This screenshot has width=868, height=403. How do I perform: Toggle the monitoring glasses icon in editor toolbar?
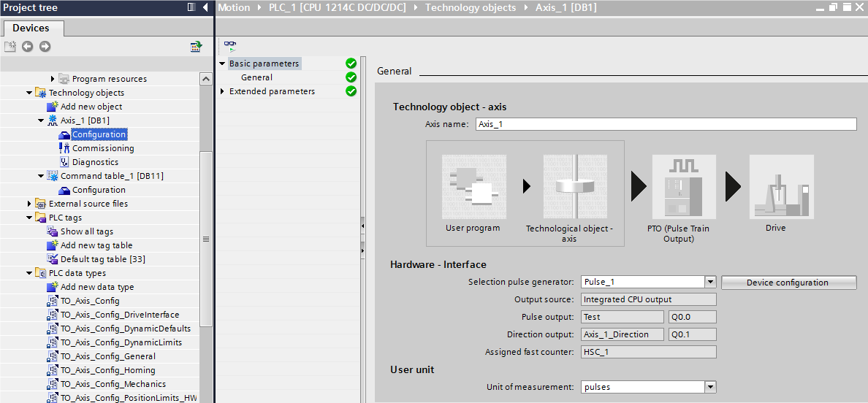pos(229,46)
